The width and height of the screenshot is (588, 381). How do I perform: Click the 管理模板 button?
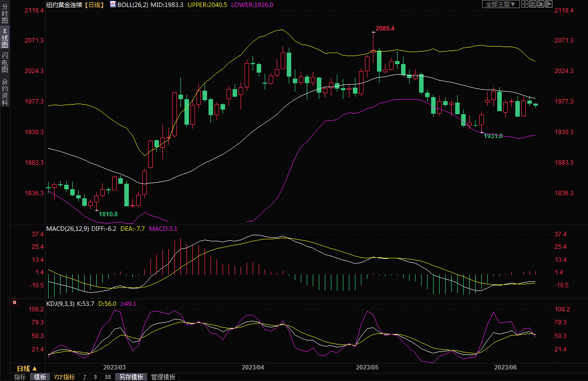(x=163, y=377)
